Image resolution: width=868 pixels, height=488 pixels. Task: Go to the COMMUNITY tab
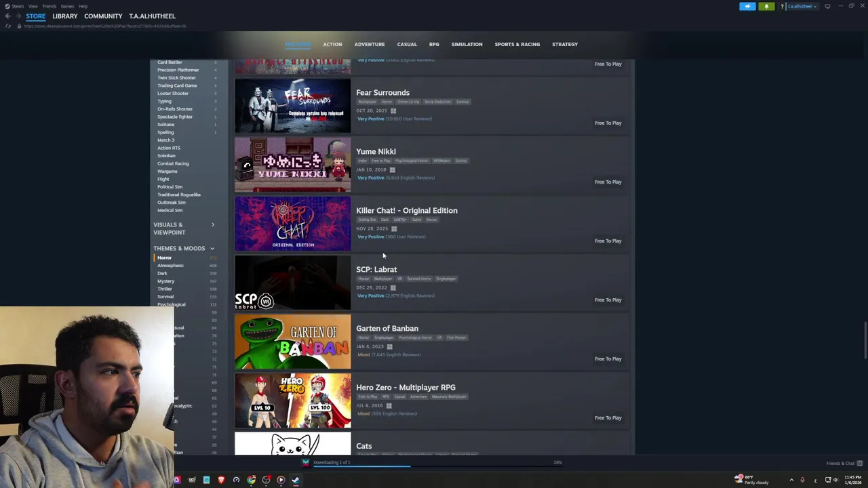coord(103,16)
